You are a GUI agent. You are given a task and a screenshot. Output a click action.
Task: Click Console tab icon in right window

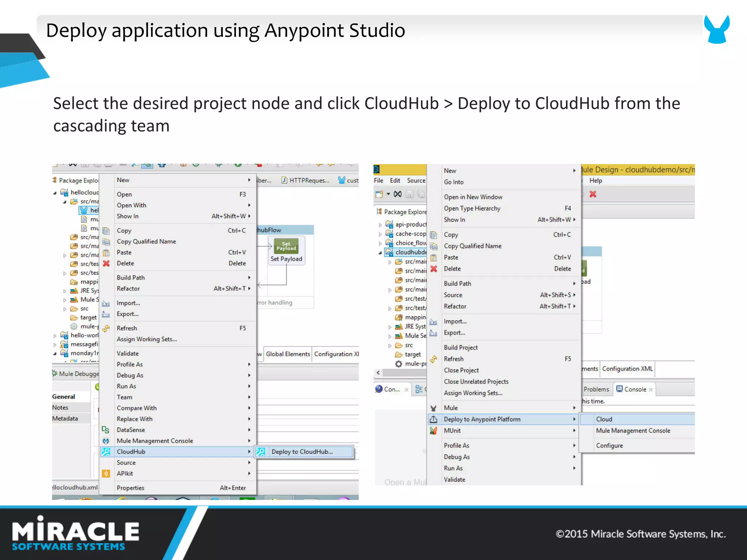tap(619, 389)
